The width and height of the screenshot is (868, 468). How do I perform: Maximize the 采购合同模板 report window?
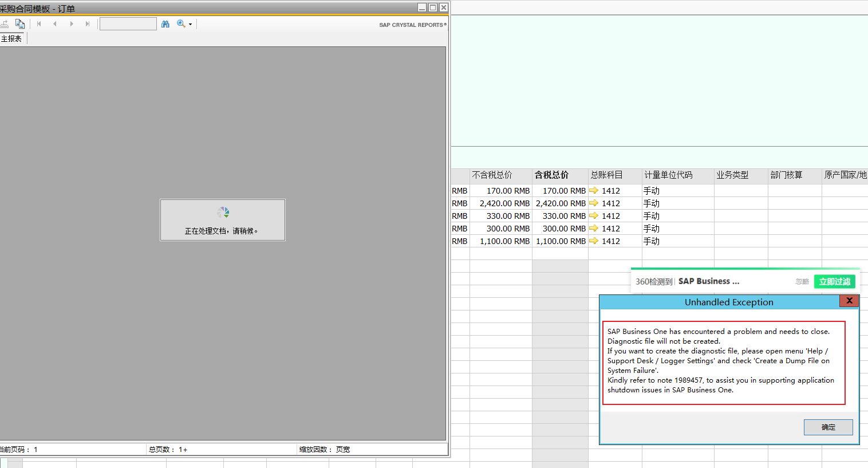pos(433,7)
